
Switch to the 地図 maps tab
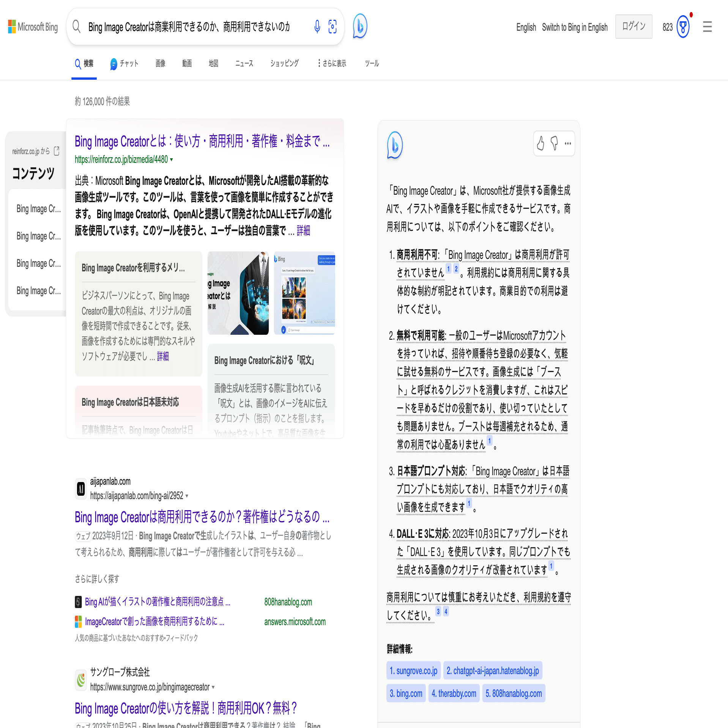[x=213, y=63]
